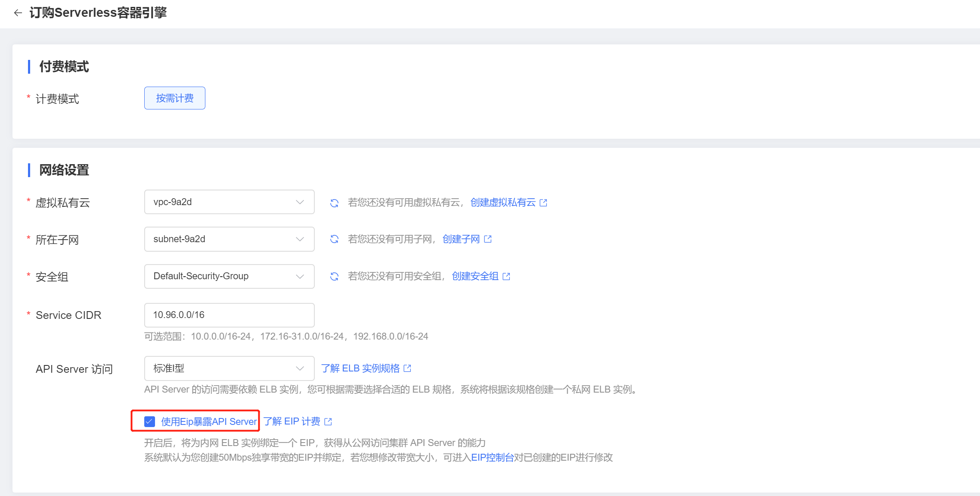Click the 可选范围 CIDR hint text
Viewport: 980px width, 496px height.
[x=286, y=337]
